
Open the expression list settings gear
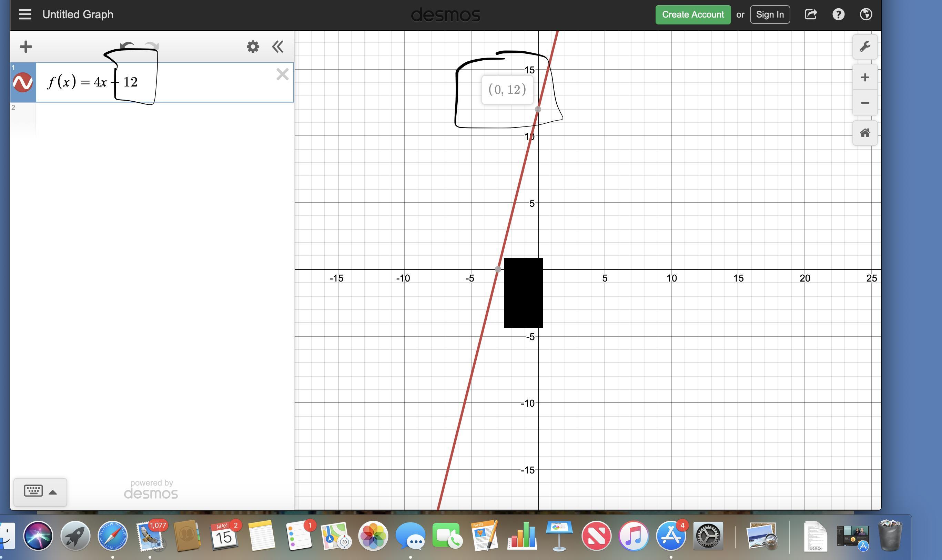click(x=253, y=47)
